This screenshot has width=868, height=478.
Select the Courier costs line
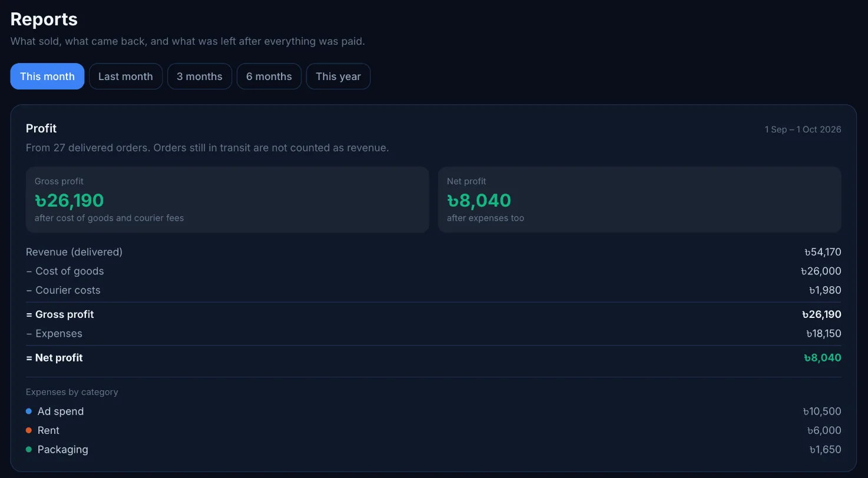pos(433,290)
